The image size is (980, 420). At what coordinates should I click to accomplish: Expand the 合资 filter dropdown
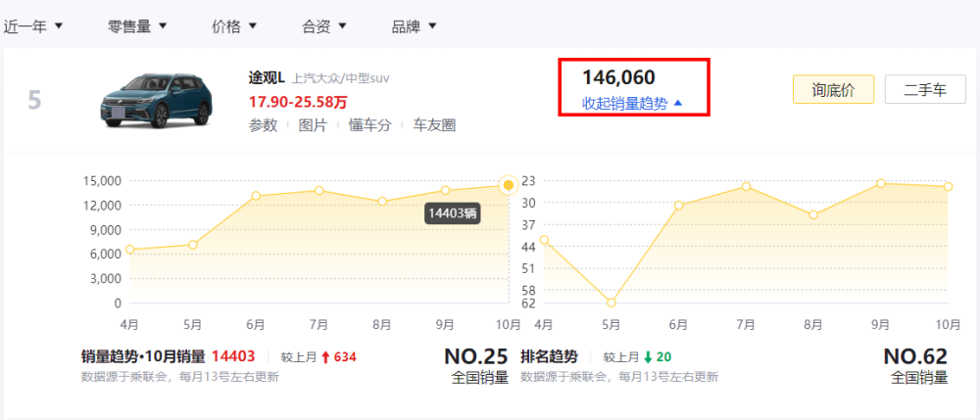pyautogui.click(x=323, y=26)
